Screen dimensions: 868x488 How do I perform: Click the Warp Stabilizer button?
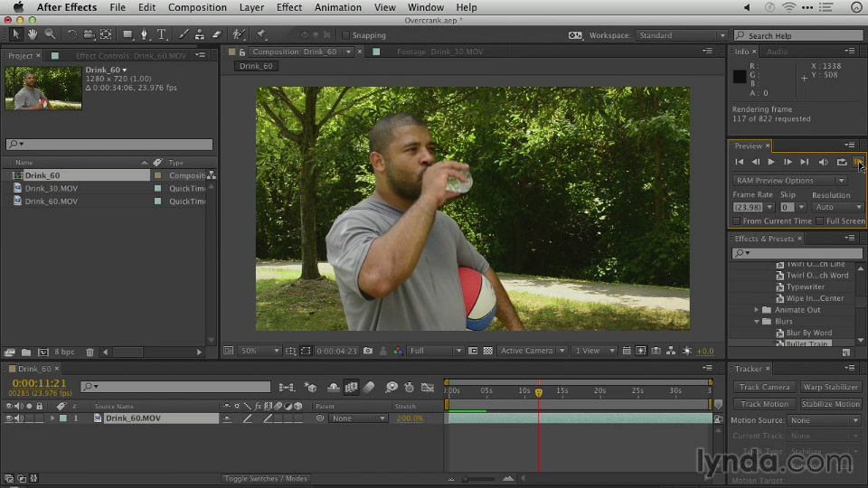tap(830, 387)
